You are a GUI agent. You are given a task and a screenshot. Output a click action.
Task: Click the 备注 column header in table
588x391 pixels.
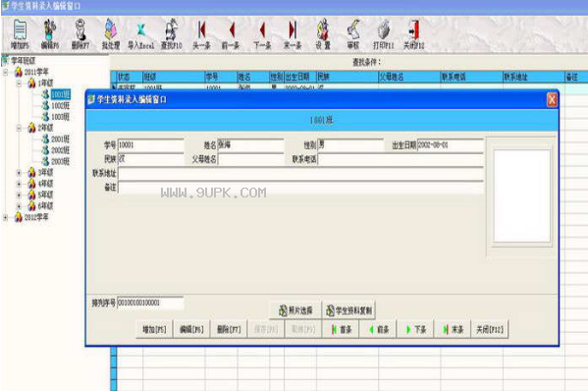[576, 77]
